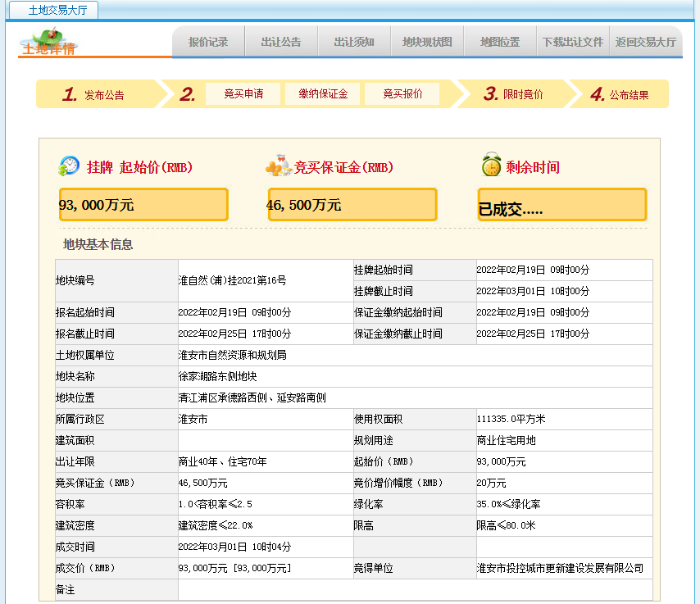
Task: Select the 地块基本信息 heading
Action: 98,244
